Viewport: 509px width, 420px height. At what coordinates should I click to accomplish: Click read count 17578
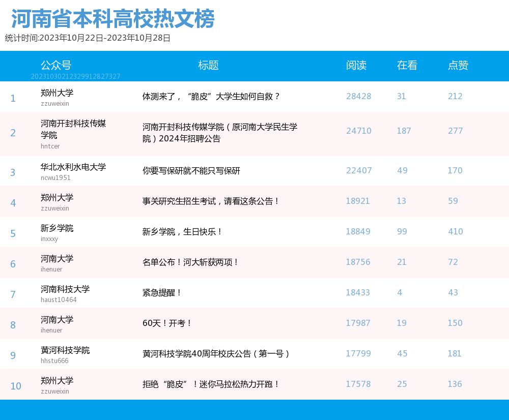(358, 384)
